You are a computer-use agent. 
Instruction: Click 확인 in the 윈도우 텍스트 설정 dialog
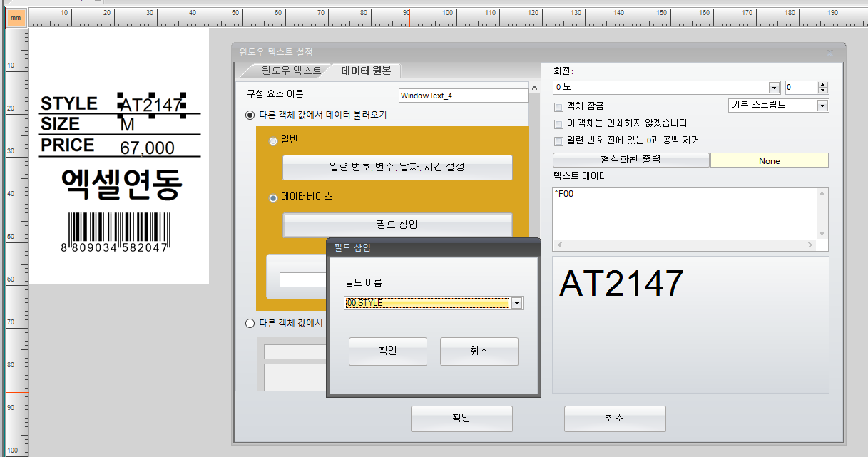pyautogui.click(x=461, y=419)
